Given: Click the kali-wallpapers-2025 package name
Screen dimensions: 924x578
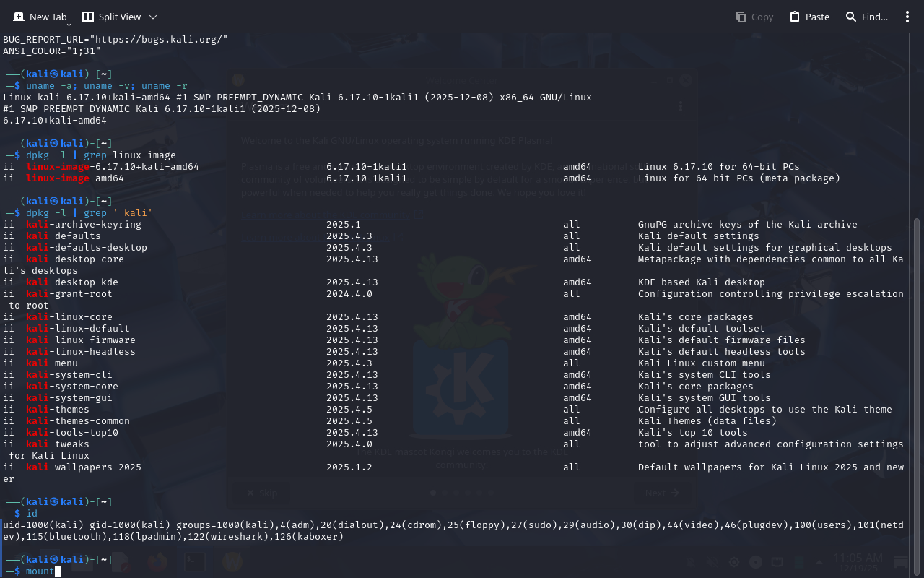Looking at the screenshot, I should [x=84, y=467].
